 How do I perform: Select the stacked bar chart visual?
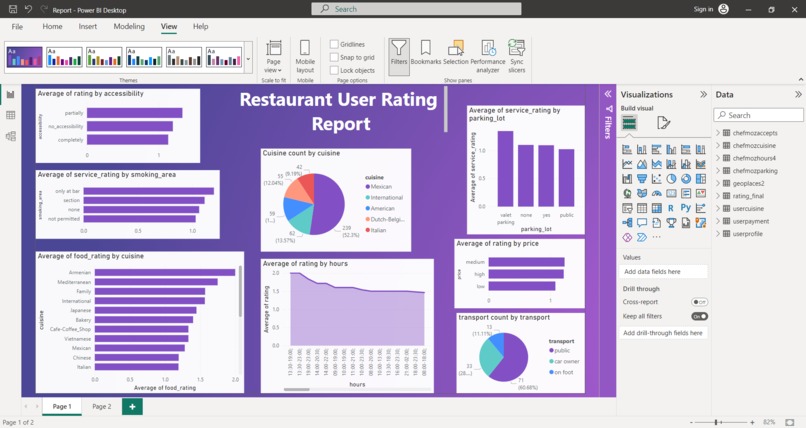[x=627, y=150]
